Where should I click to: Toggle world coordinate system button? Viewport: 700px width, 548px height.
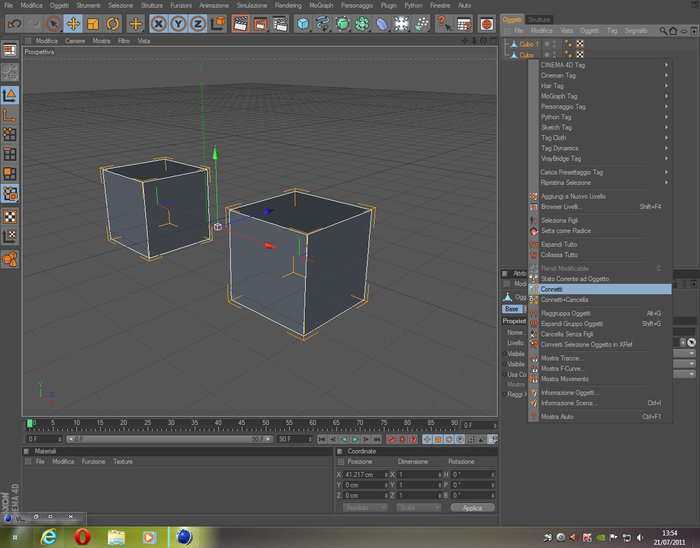pos(217,23)
